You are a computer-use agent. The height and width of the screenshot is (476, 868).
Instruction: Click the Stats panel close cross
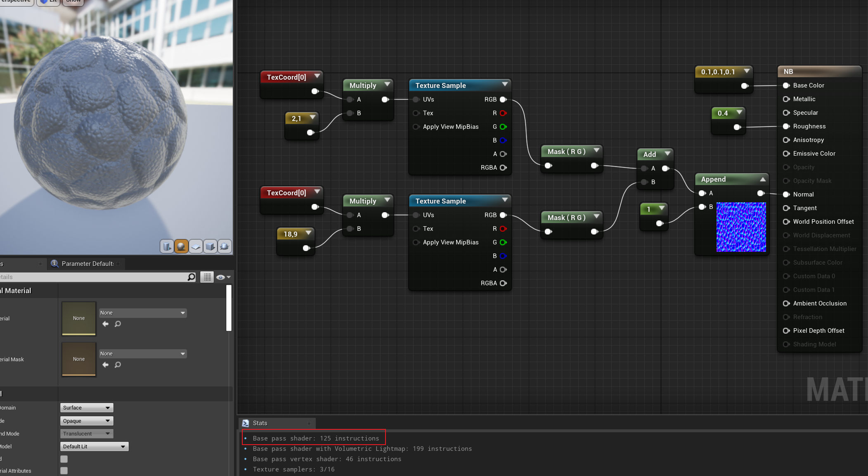pos(309,423)
